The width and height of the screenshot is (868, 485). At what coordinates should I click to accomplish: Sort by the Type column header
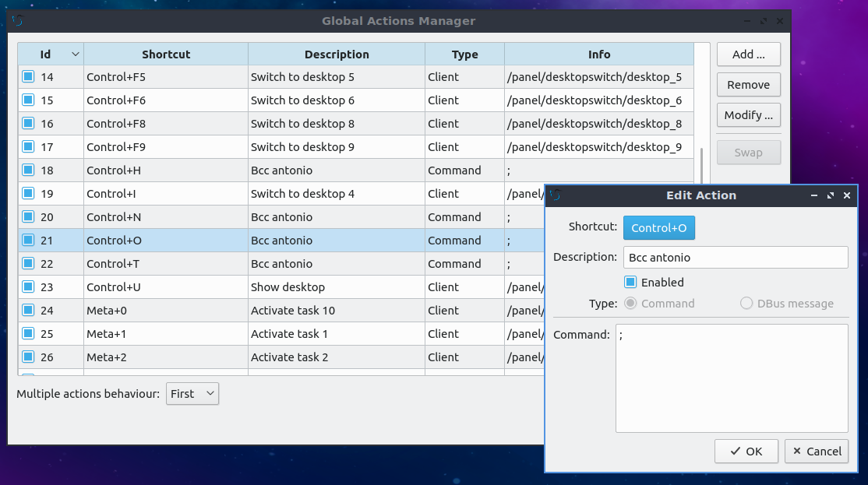point(464,54)
